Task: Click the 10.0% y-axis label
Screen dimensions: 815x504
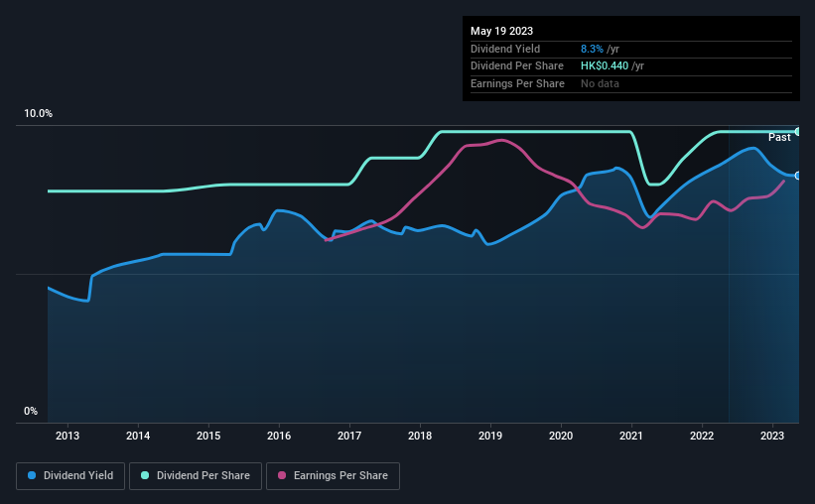Action: click(x=38, y=114)
